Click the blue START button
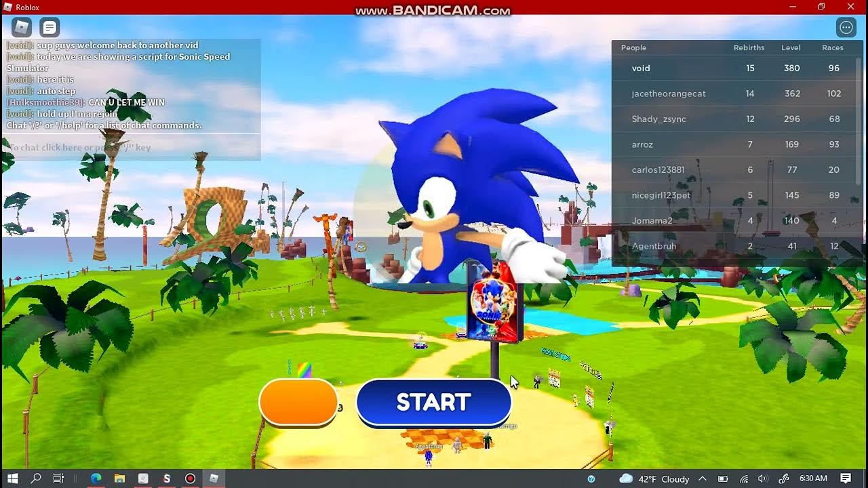 (433, 403)
